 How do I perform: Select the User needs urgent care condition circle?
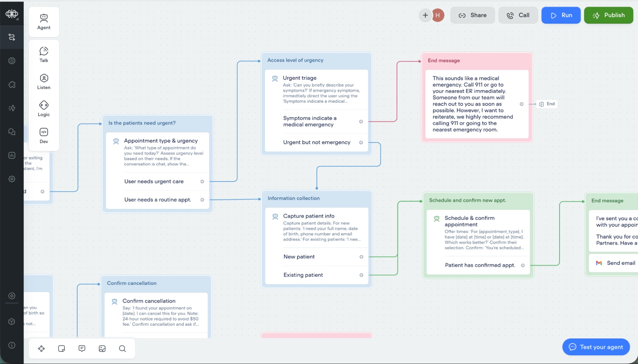coord(202,181)
